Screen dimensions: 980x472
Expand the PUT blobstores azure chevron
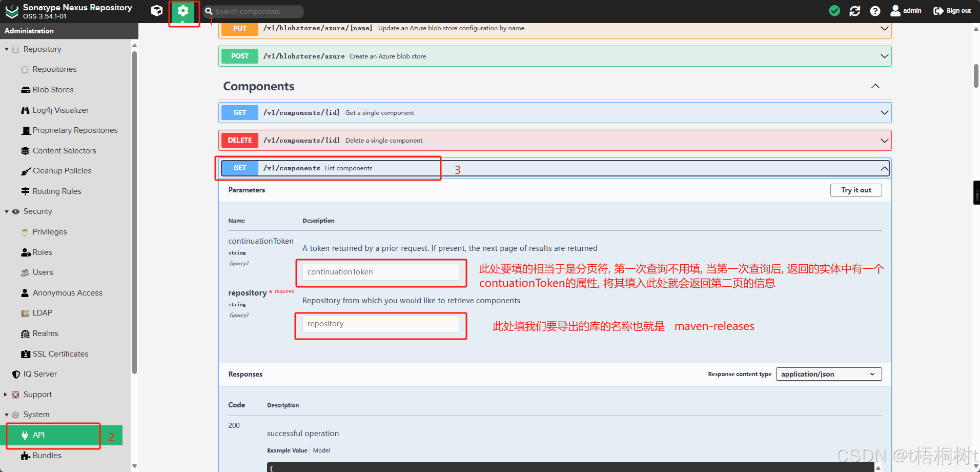(885, 28)
